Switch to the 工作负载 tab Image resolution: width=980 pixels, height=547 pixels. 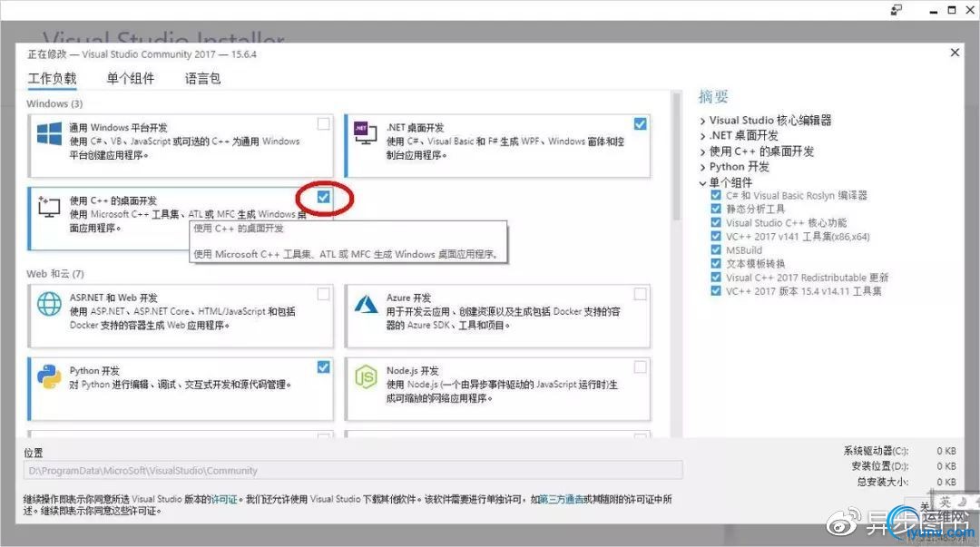52,79
